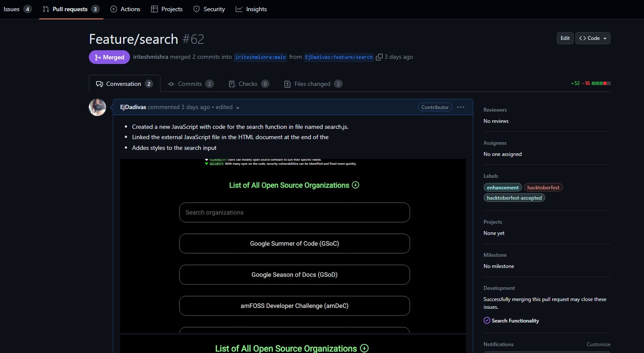
Task: Click Google Summer of Code (GSoC) entry
Action: click(x=294, y=243)
